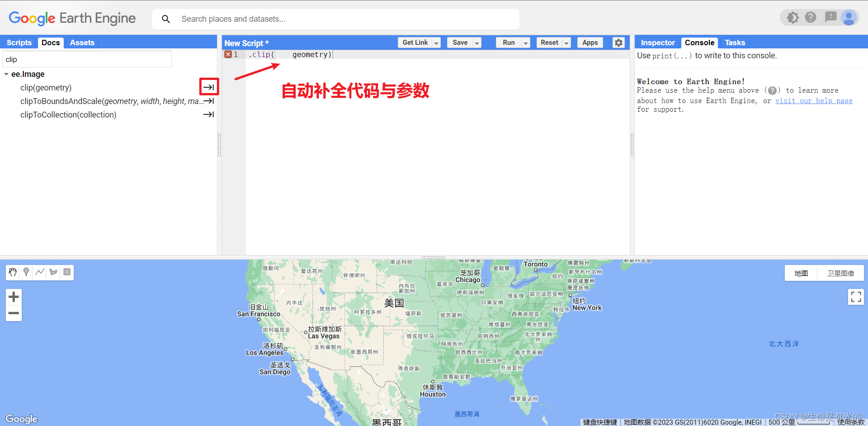Select the draw rectangle map tool
Image resolution: width=868 pixels, height=426 pixels.
[67, 272]
